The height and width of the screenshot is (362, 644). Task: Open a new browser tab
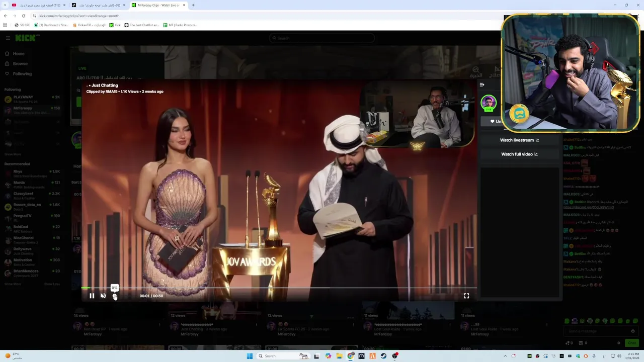193,5
